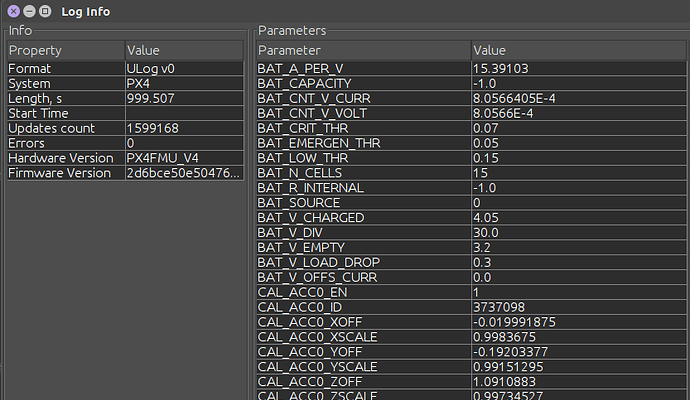Select the BAT_R_INTERNAL parameter
The height and width of the screenshot is (400, 690).
tap(363, 188)
